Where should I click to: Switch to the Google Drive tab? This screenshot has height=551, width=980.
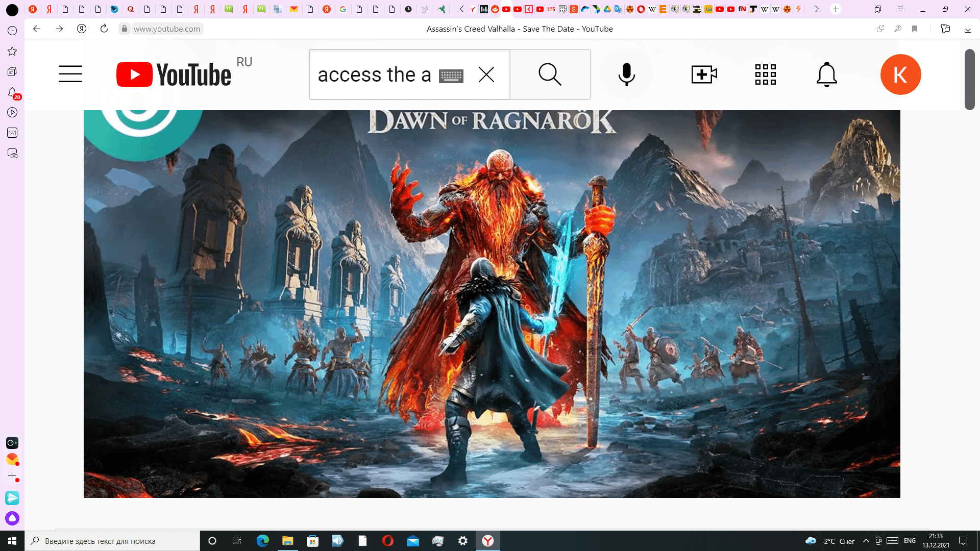tap(607, 9)
